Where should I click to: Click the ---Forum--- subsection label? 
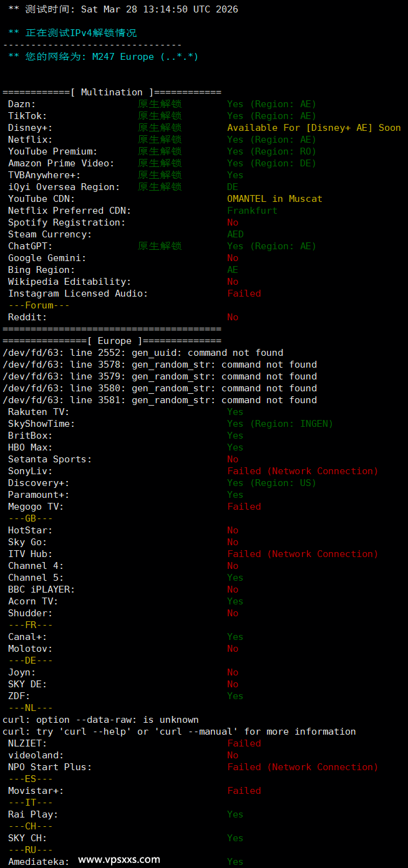click(39, 305)
